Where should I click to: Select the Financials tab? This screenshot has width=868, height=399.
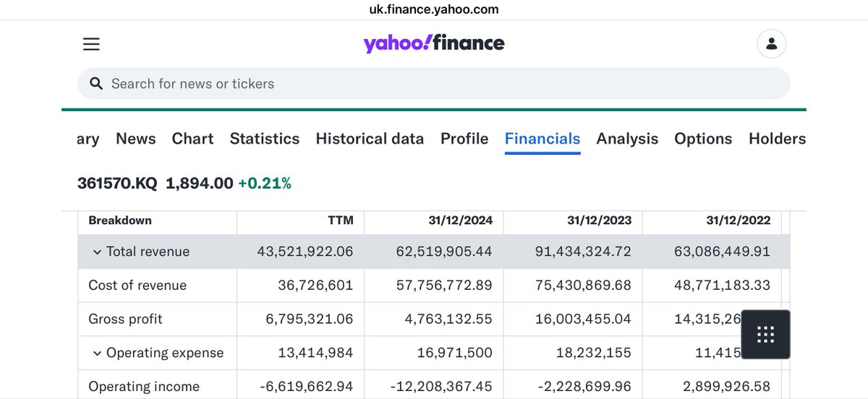542,139
